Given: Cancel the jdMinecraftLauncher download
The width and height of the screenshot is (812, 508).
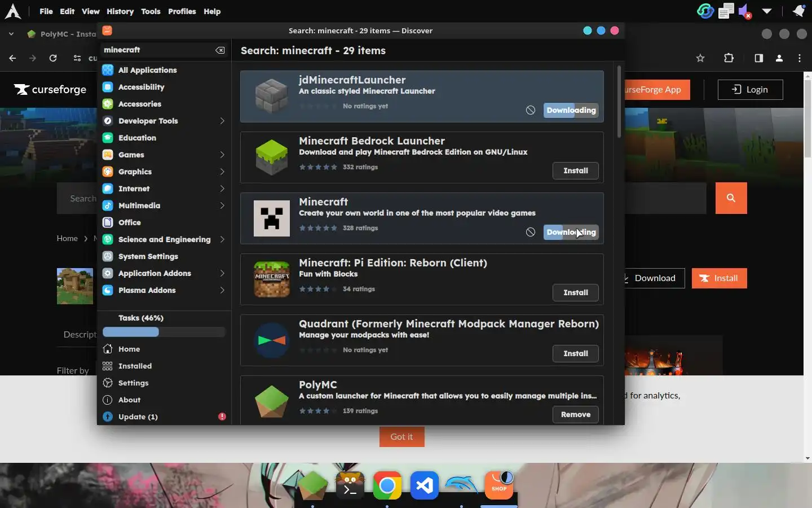Looking at the screenshot, I should (x=531, y=110).
